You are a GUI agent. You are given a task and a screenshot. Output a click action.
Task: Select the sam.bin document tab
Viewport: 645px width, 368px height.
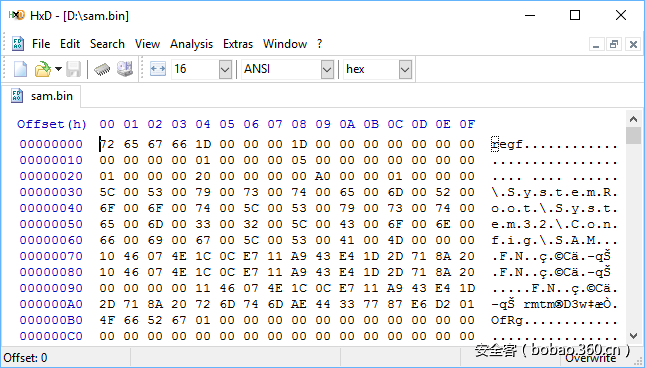pyautogui.click(x=41, y=96)
